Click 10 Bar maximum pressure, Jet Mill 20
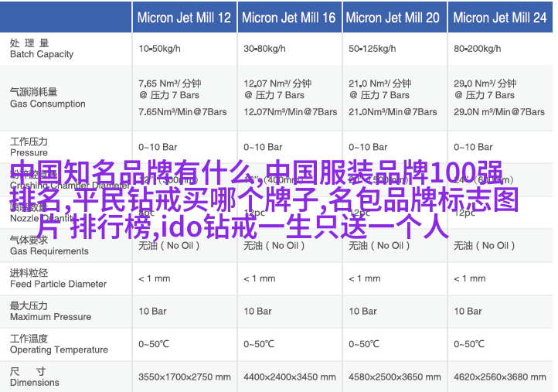 (x=362, y=311)
